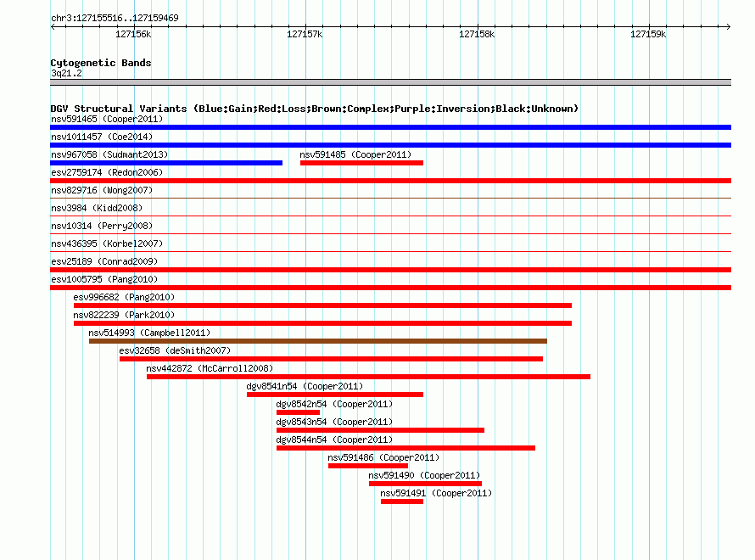Open variant nsv967058 (Sudmant2013) label
Screen dimensions: 755x560
[109, 154]
